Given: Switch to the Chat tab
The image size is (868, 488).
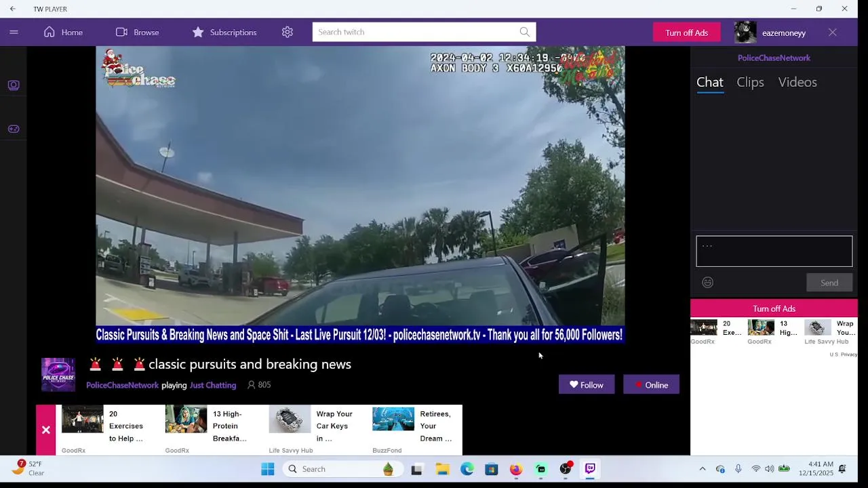Looking at the screenshot, I should coord(710,82).
